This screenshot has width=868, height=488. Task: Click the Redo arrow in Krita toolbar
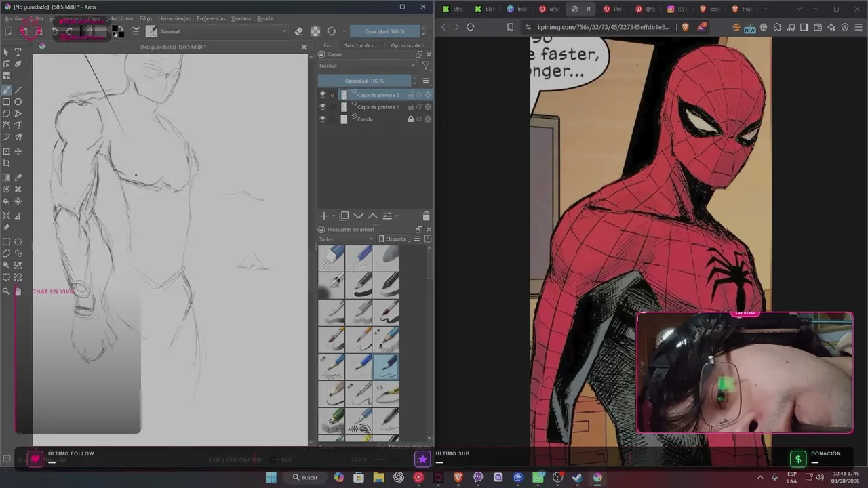[69, 31]
